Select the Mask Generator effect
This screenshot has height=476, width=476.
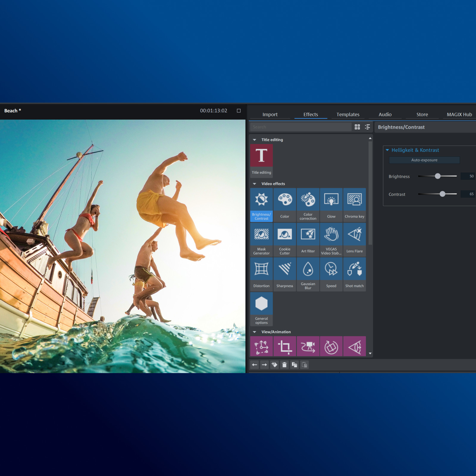262,240
